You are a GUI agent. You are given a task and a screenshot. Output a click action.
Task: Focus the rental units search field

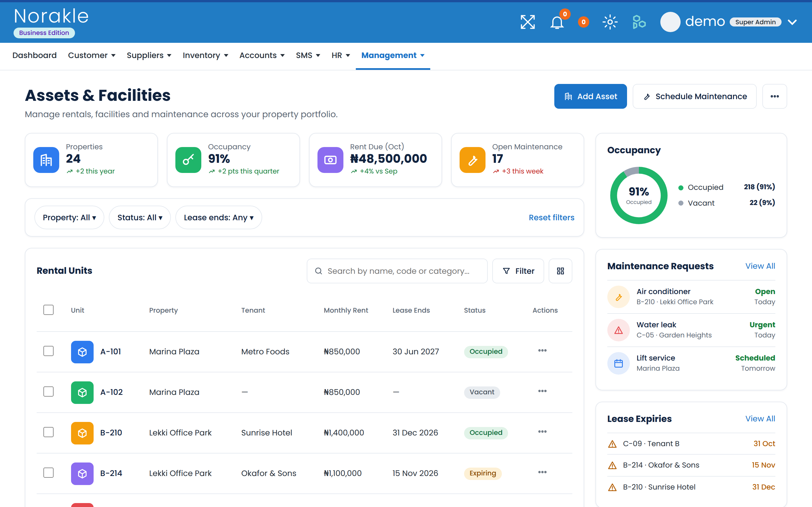point(397,271)
